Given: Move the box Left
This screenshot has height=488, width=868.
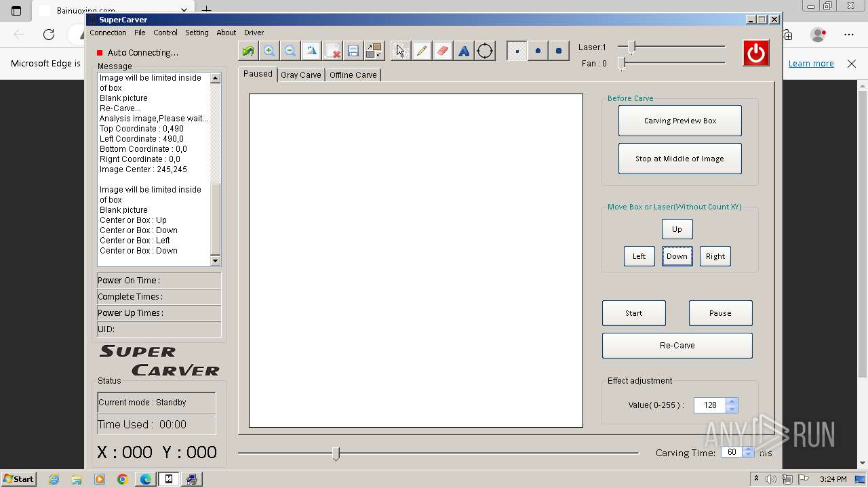Looking at the screenshot, I should [639, 256].
